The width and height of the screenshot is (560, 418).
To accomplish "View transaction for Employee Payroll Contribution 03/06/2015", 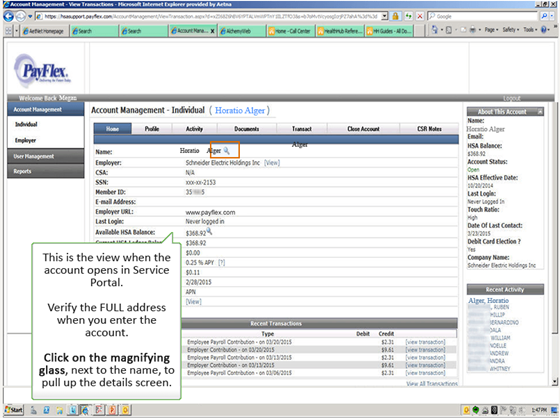I will (x=425, y=373).
